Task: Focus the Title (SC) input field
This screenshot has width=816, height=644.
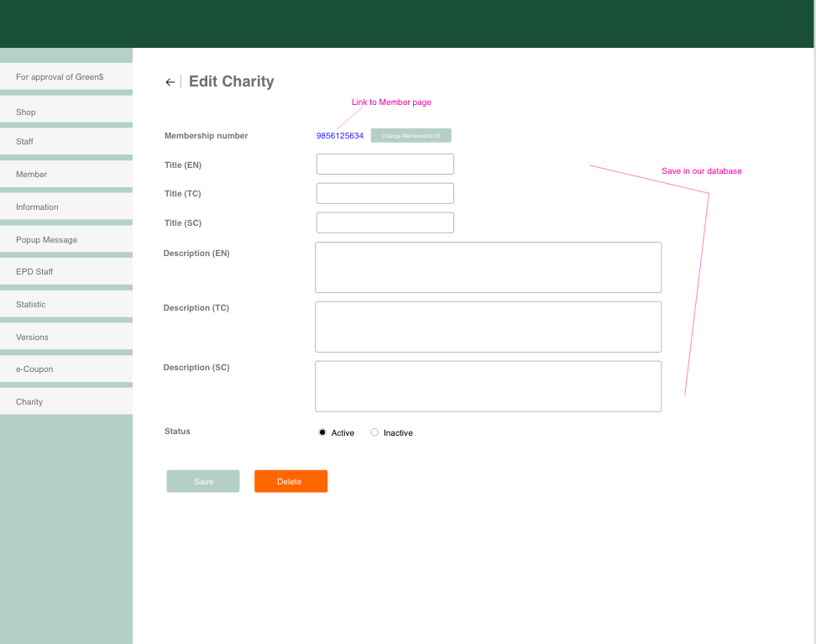Action: 384,223
